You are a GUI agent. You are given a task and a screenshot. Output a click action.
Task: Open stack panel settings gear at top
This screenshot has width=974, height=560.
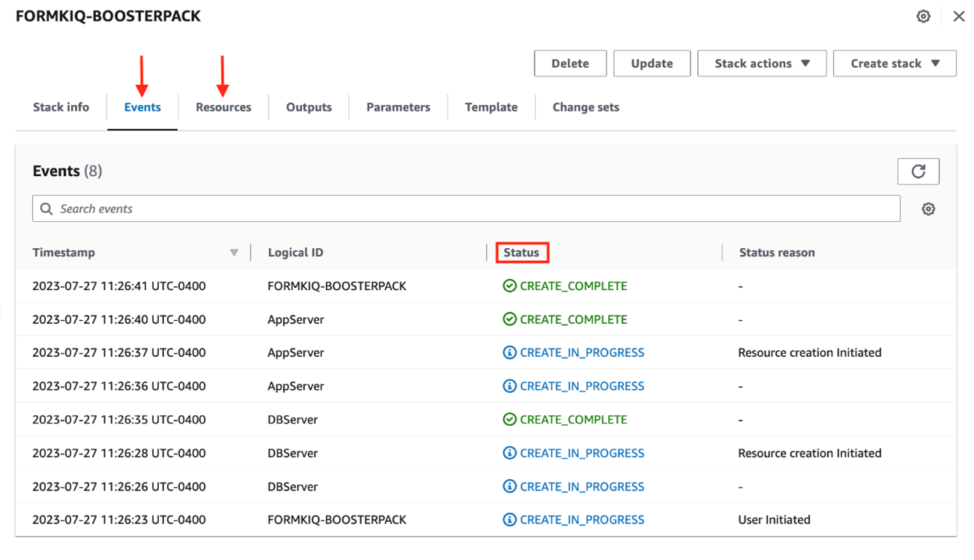[x=923, y=16]
